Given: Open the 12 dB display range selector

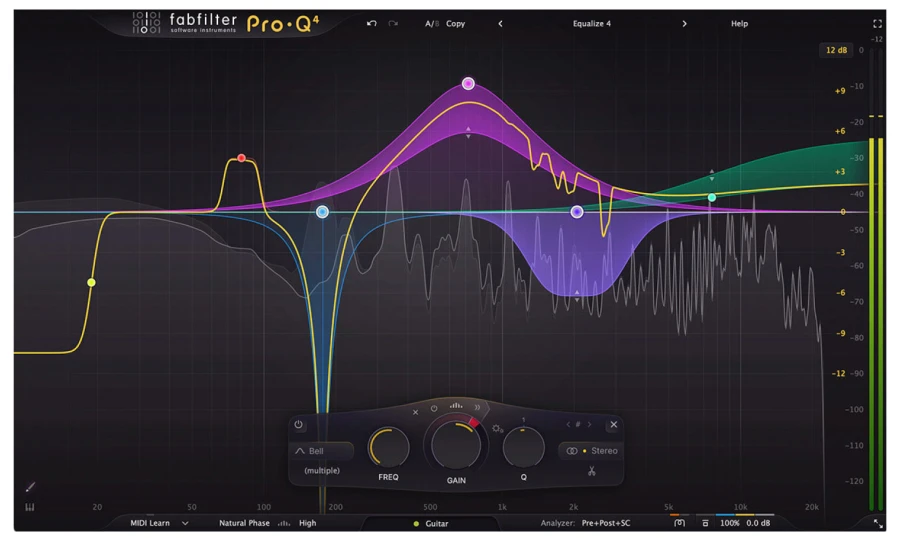Looking at the screenshot, I should tap(836, 50).
